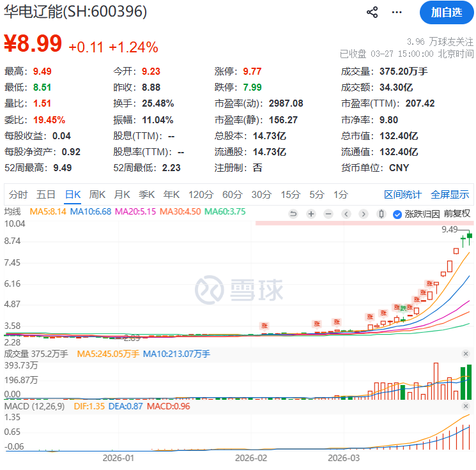Switch to the 15分 chart tab
The height and width of the screenshot is (470, 476).
click(291, 195)
